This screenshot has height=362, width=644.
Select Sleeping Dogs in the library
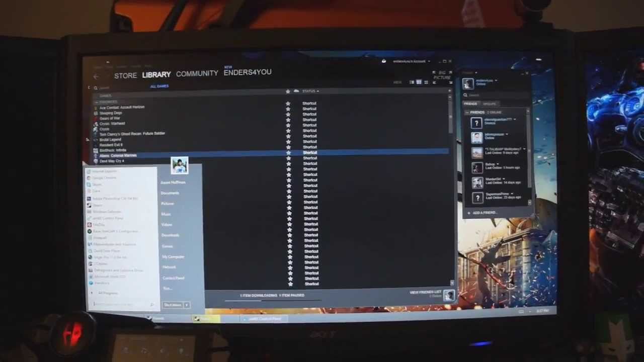point(110,113)
